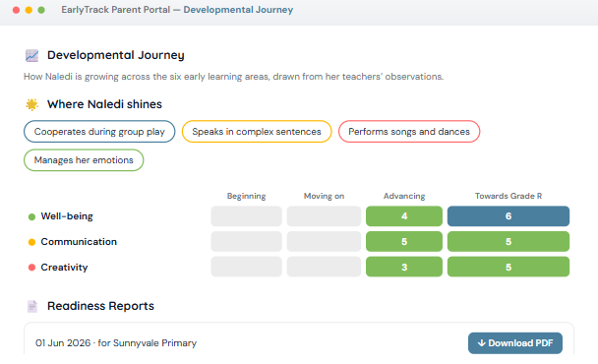
Task: Click the Where Naledi shines heading
Action: pos(104,104)
